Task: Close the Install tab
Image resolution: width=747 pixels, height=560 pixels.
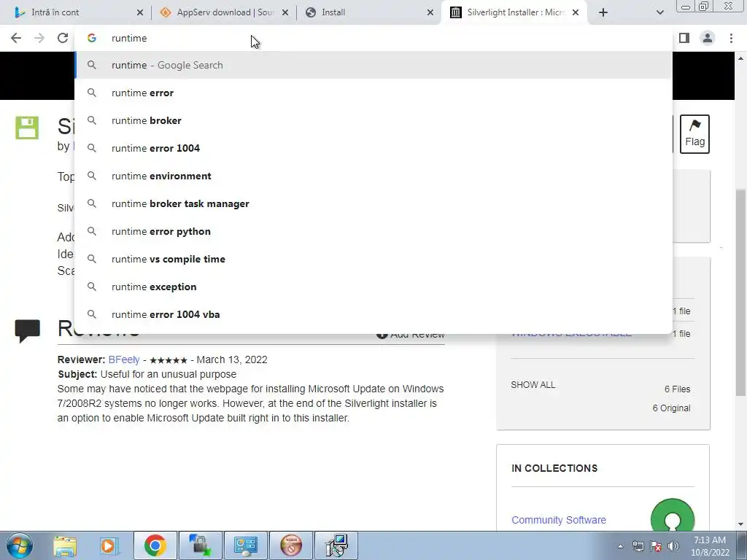Action: [x=430, y=12]
